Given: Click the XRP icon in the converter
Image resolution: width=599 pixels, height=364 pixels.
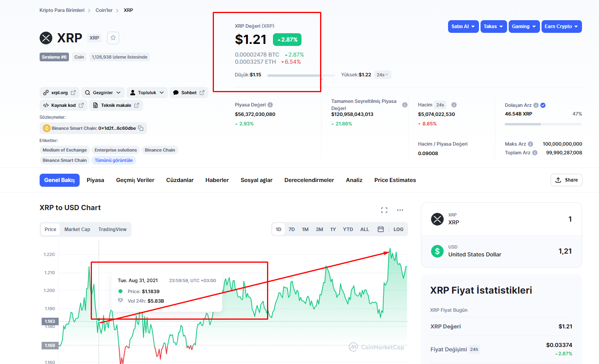Looking at the screenshot, I should pyautogui.click(x=437, y=219).
